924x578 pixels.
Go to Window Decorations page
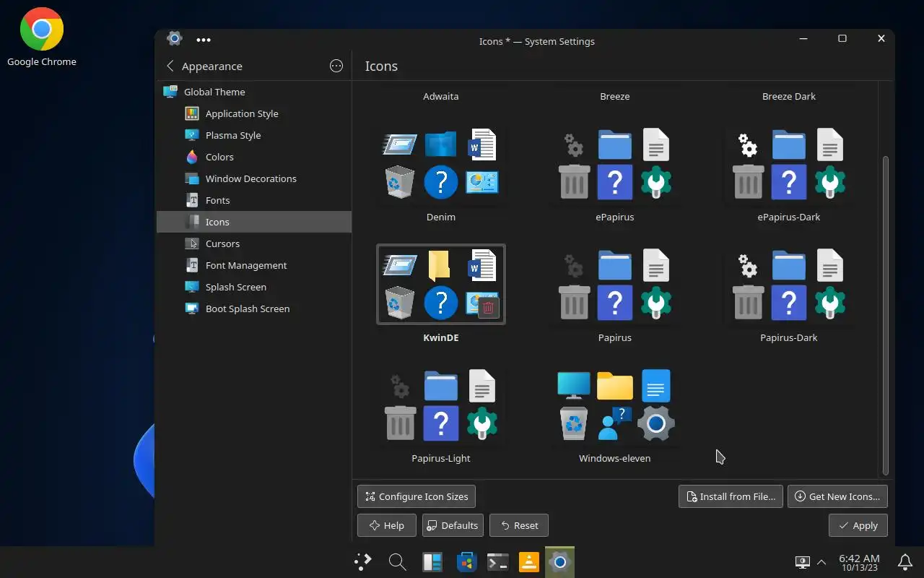tap(254, 178)
